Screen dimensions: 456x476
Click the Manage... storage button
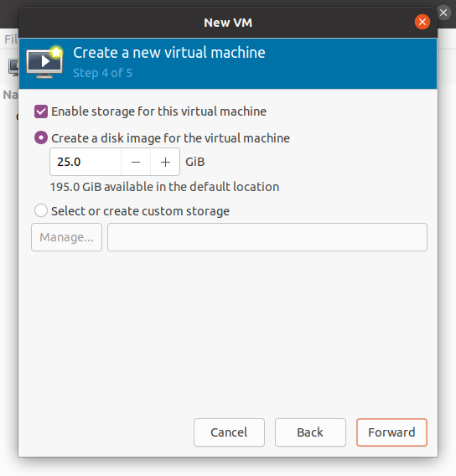(x=66, y=237)
